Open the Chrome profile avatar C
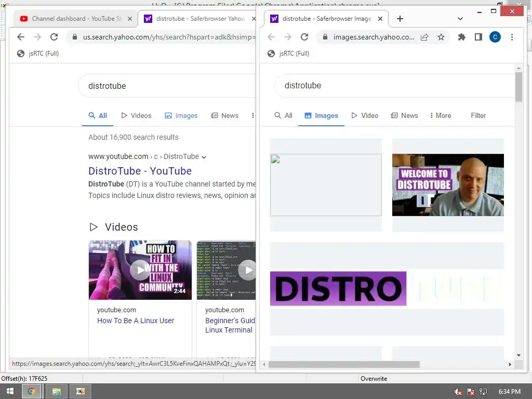The width and height of the screenshot is (532, 399). coord(495,37)
